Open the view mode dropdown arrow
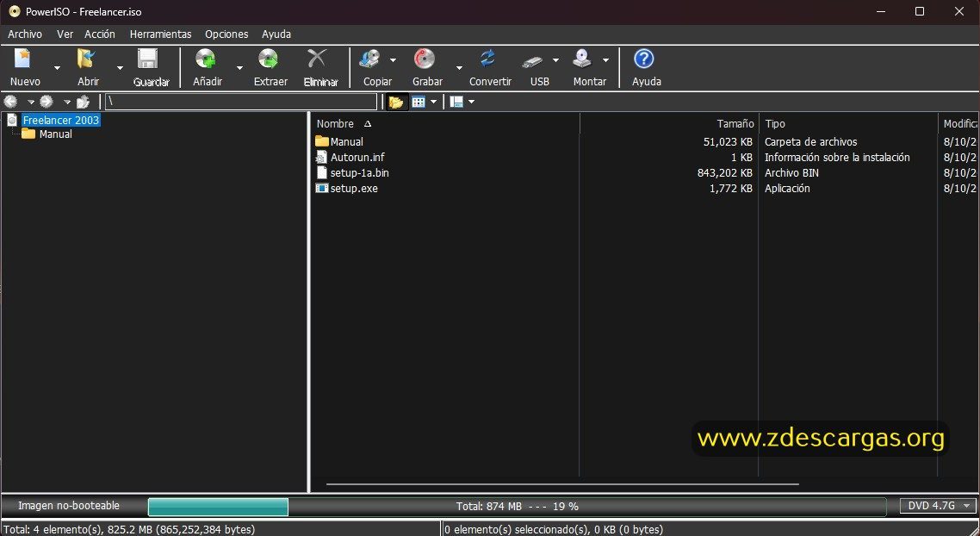The height and width of the screenshot is (536, 980). (x=433, y=102)
